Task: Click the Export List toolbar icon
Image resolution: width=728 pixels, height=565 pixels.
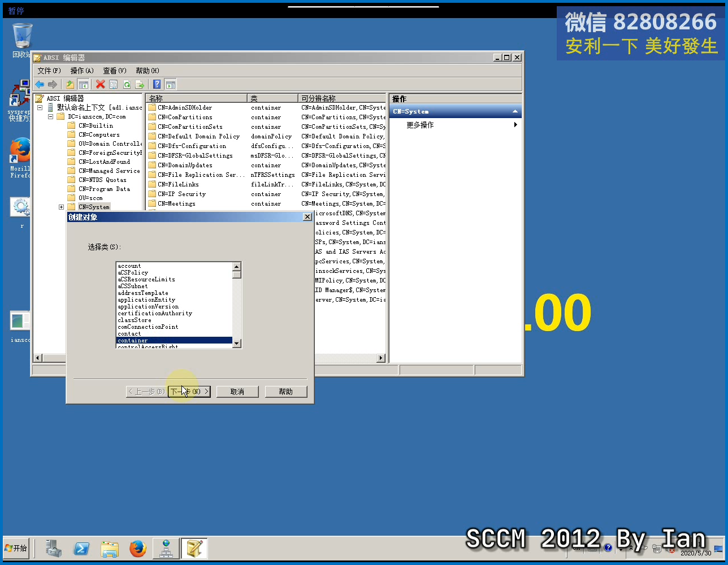Action: point(140,84)
